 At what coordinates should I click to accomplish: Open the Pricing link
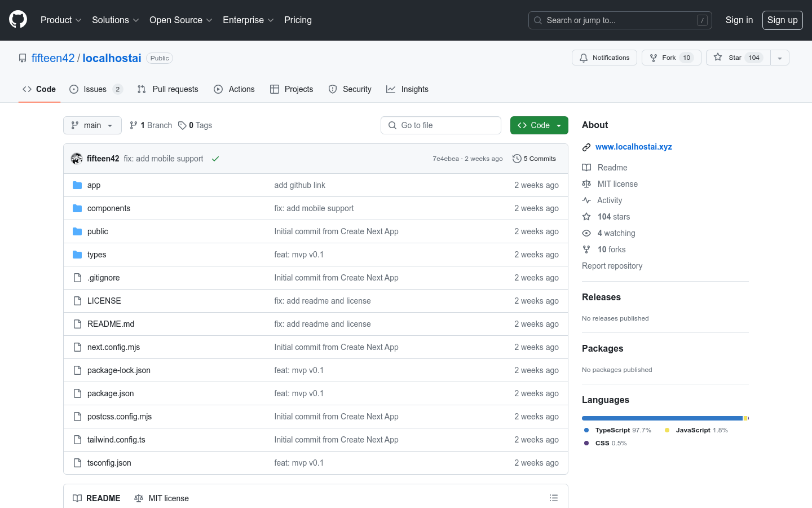298,20
